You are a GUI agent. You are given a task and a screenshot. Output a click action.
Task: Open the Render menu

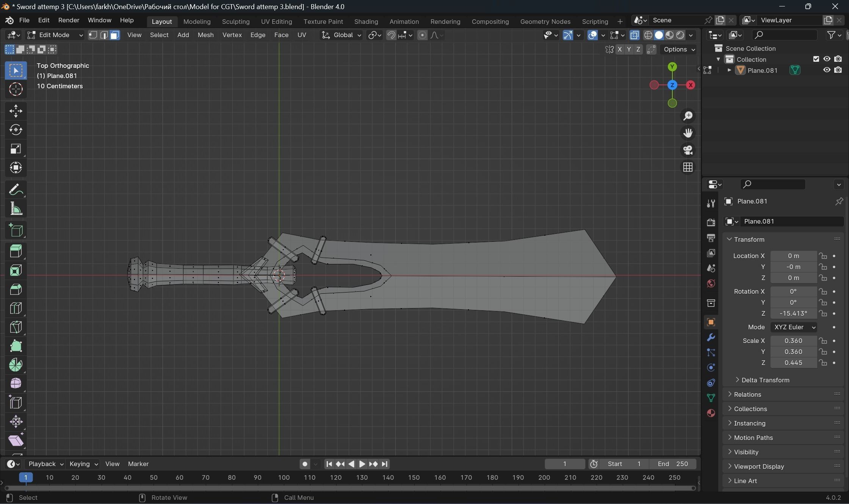pos(69,20)
